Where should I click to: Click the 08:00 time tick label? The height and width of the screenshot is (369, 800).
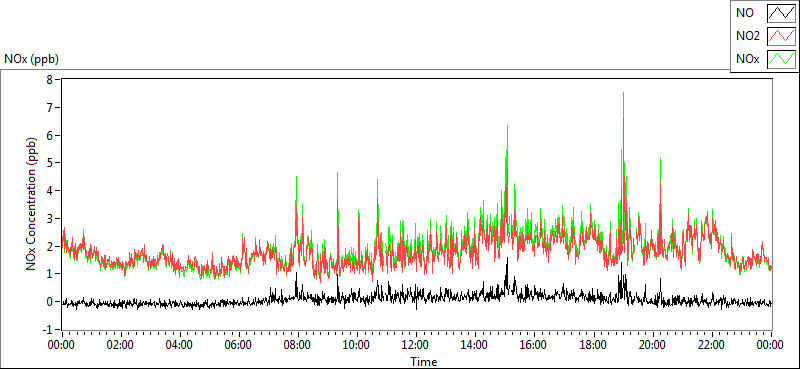(x=297, y=345)
